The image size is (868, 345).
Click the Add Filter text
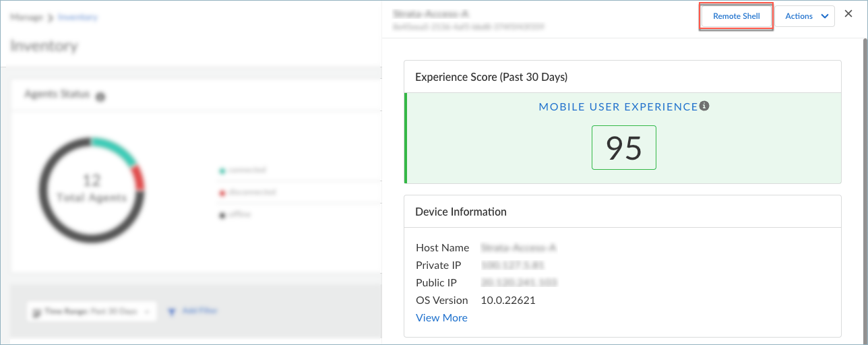coord(200,311)
